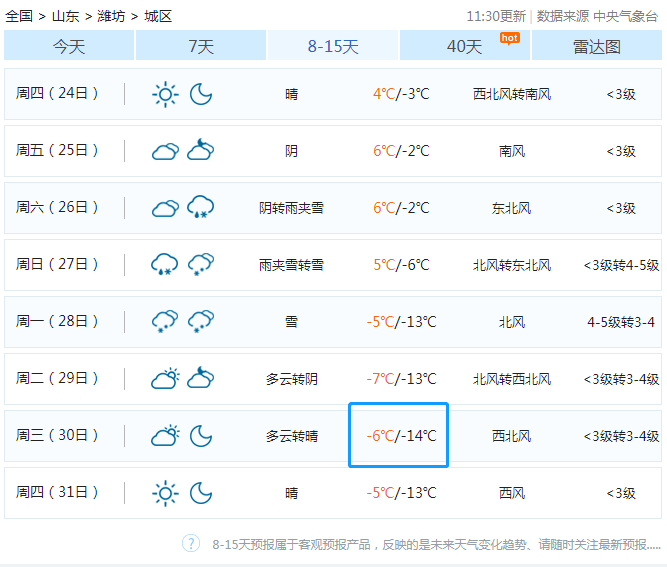Click the 山东 breadcrumb link
Screen dimensions: 667x567
(65, 16)
